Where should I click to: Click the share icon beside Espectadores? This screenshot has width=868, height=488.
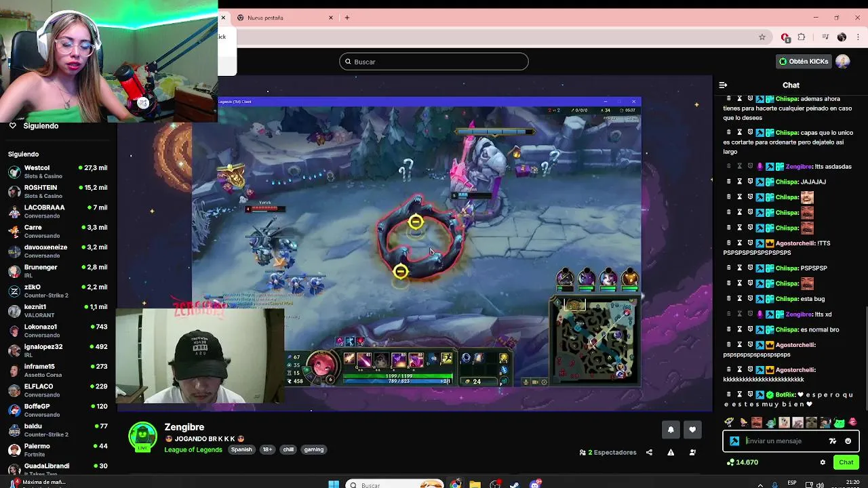click(649, 452)
